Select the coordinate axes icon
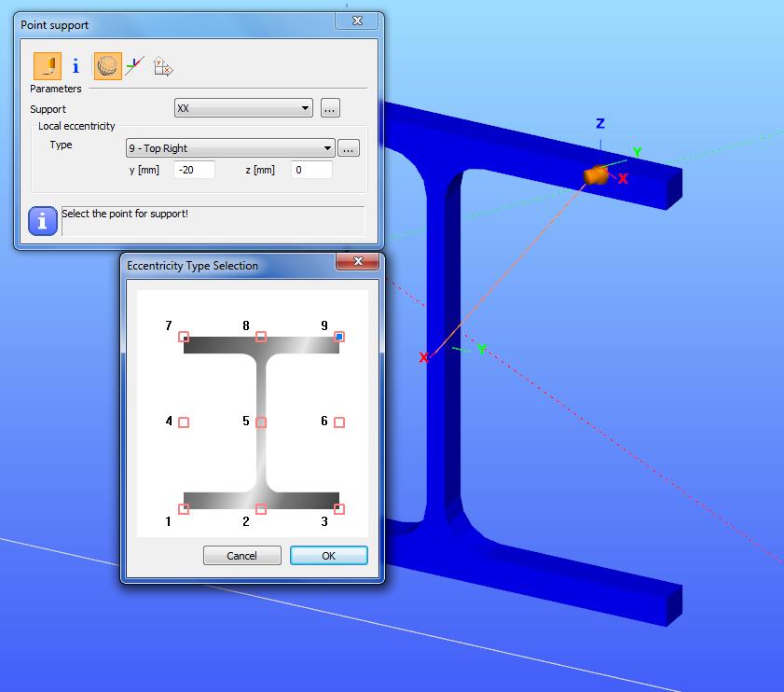Screen dimensions: 784x692 (x=134, y=66)
